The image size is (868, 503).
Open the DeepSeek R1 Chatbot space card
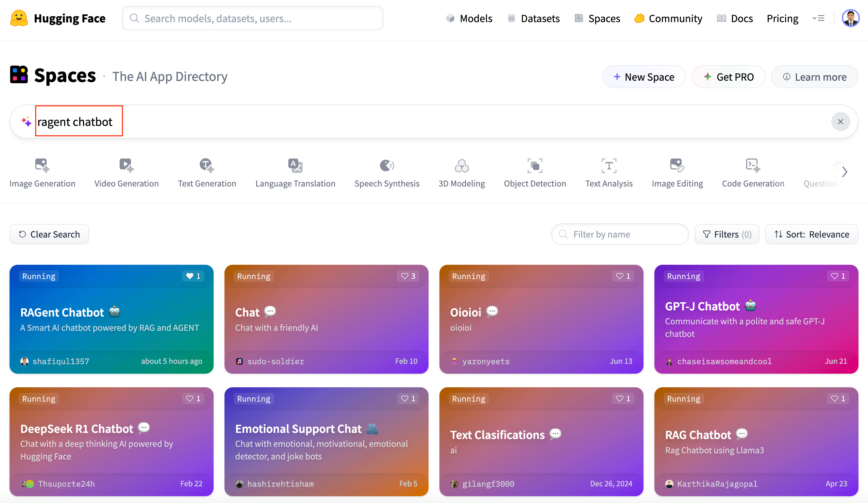click(111, 442)
